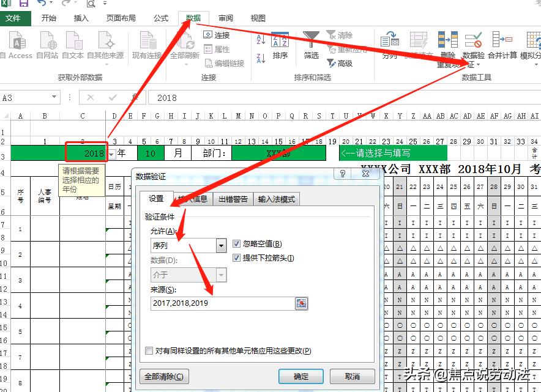
Task: Switch to Page Layout (页面布局) tab
Action: 121,18
